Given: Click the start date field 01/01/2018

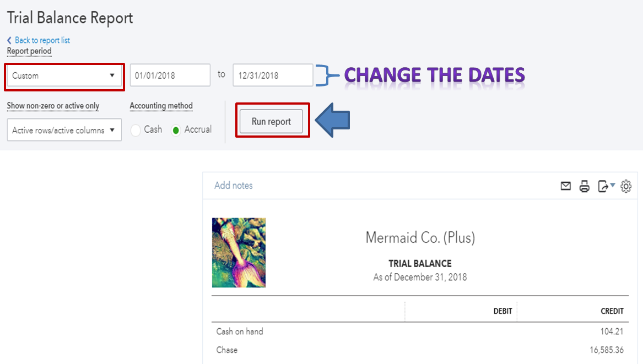Looking at the screenshot, I should coord(170,75).
